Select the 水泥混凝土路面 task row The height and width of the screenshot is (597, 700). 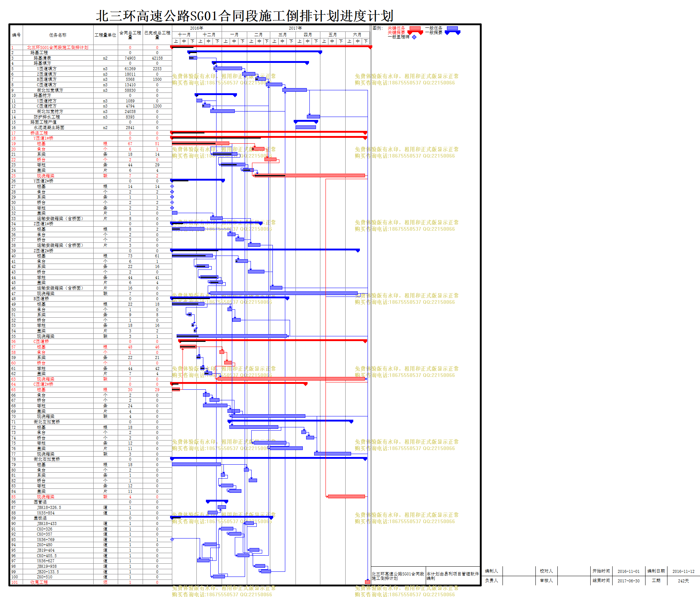point(91,128)
